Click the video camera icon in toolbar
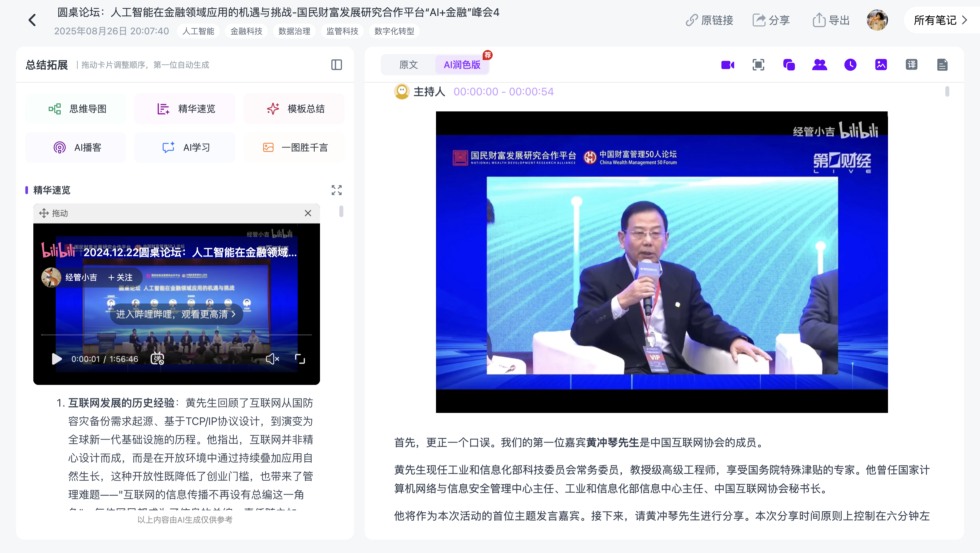This screenshot has width=980, height=553. click(x=727, y=65)
